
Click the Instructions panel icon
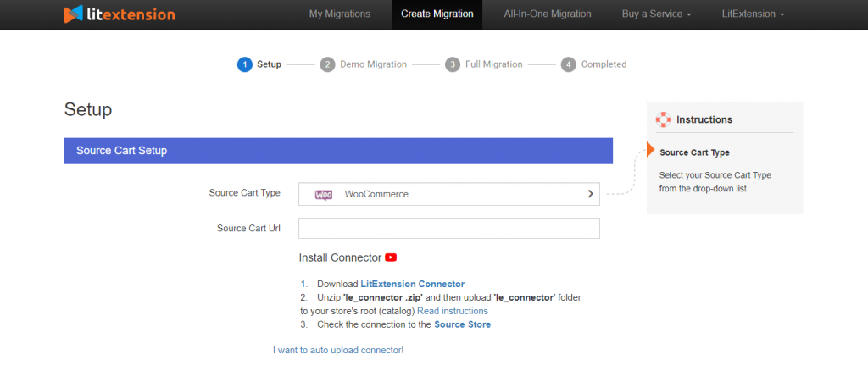tap(664, 119)
